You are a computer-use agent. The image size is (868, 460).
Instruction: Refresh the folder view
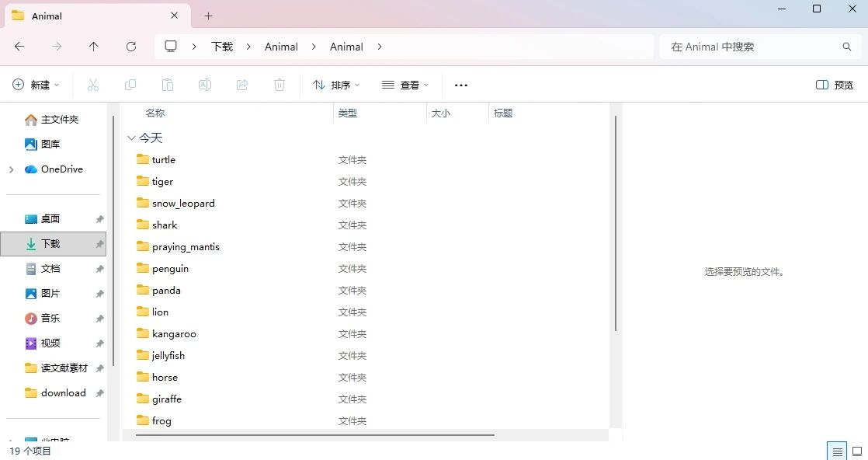click(130, 47)
